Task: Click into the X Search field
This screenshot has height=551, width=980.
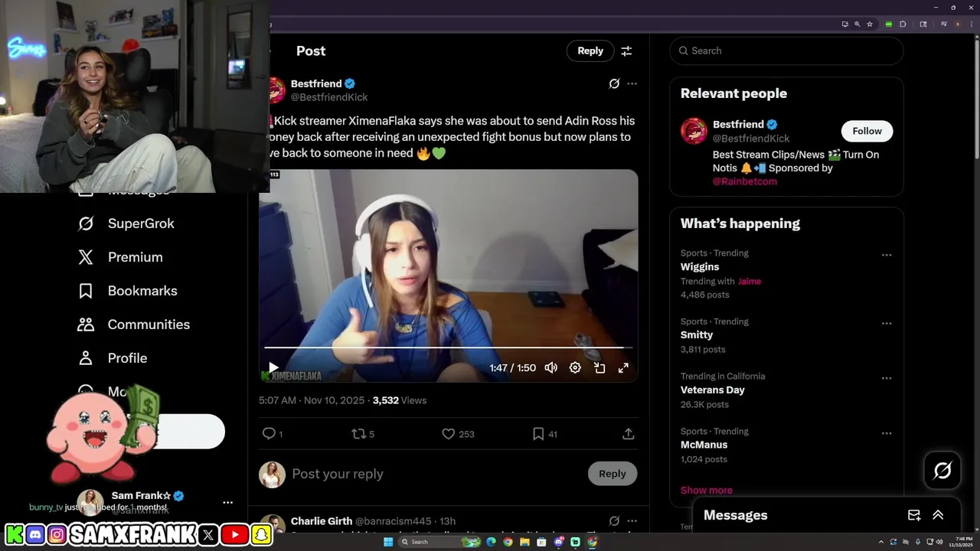Action: 786,51
